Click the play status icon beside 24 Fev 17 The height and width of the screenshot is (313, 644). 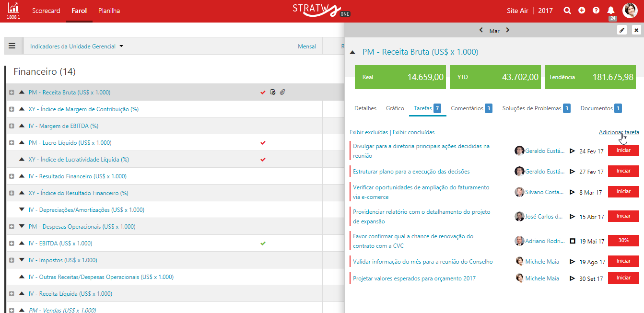point(572,151)
